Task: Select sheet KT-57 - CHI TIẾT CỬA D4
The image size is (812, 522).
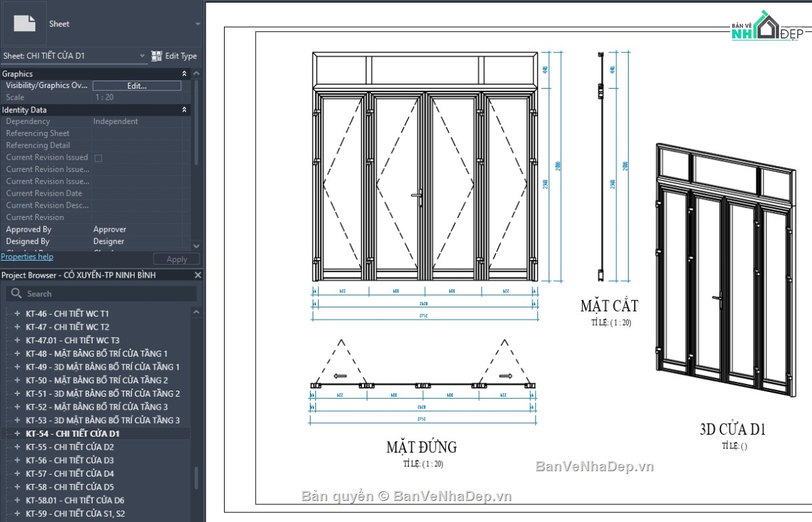Action: click(70, 474)
